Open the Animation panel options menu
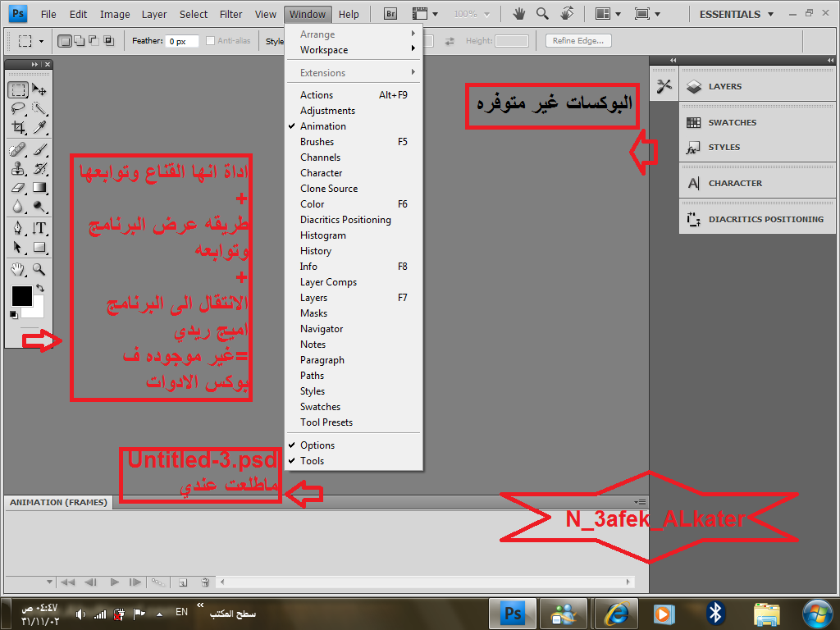This screenshot has height=630, width=840. click(641, 502)
